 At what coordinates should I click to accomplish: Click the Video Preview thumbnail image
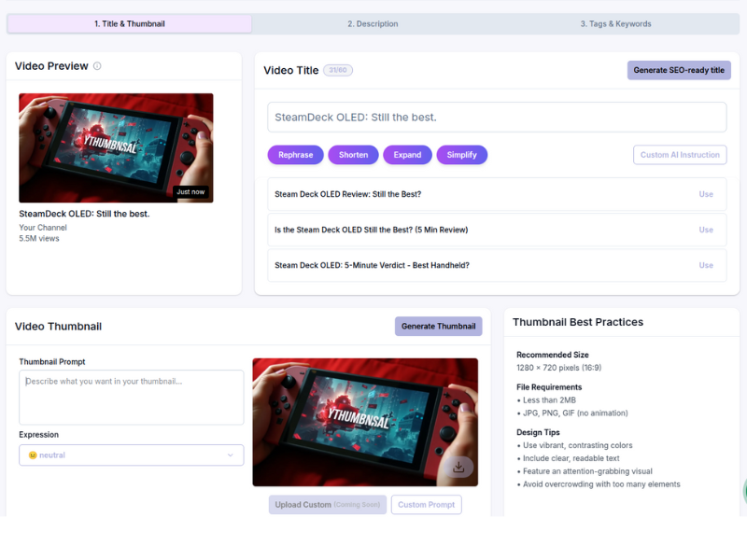pos(116,148)
